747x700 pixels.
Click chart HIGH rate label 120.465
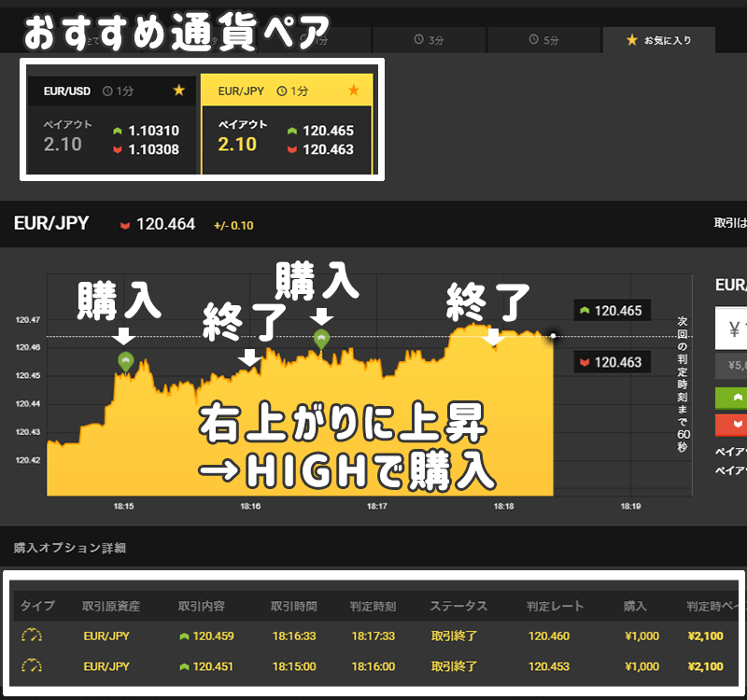[613, 311]
